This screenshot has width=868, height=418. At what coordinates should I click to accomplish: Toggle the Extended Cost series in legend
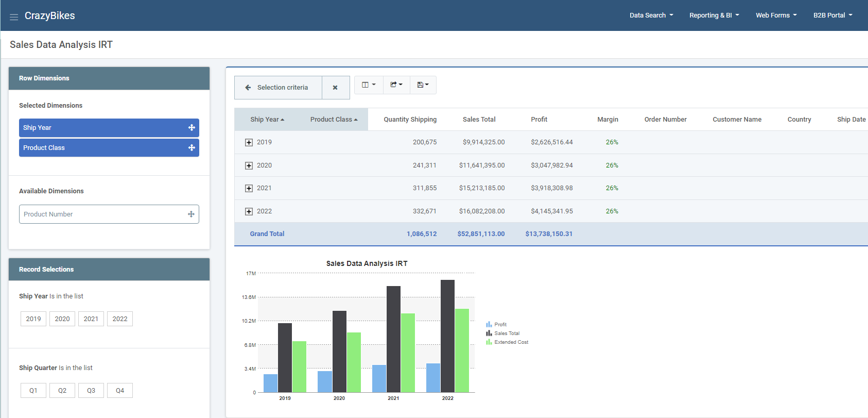tap(507, 342)
